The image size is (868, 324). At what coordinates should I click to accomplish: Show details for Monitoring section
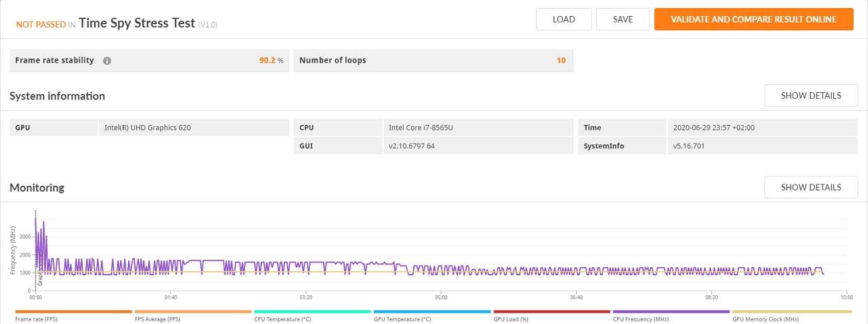pos(811,188)
